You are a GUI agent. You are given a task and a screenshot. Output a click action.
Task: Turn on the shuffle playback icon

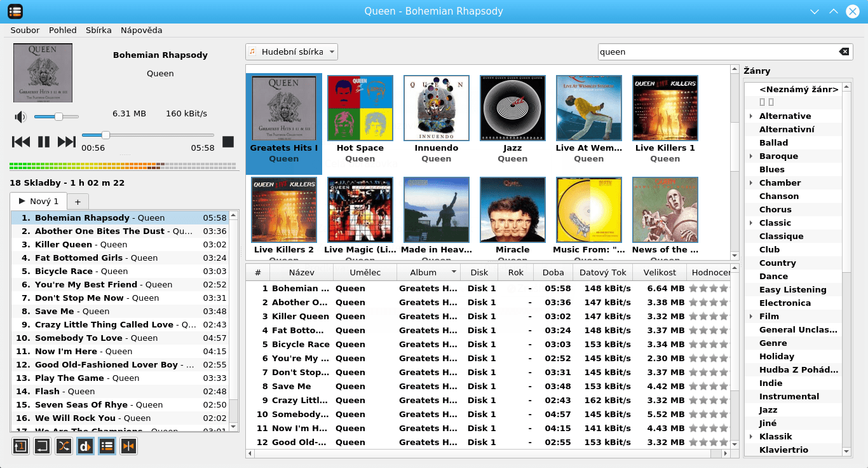coord(64,447)
